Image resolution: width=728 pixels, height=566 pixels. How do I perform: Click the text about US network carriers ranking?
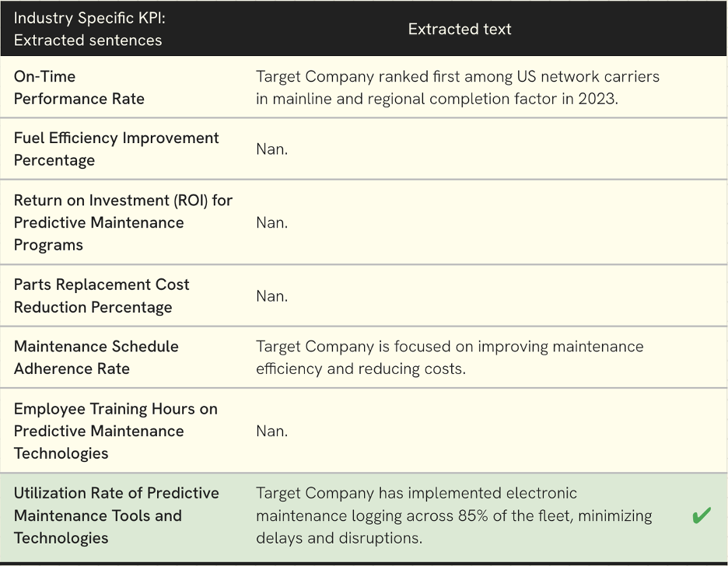click(457, 88)
